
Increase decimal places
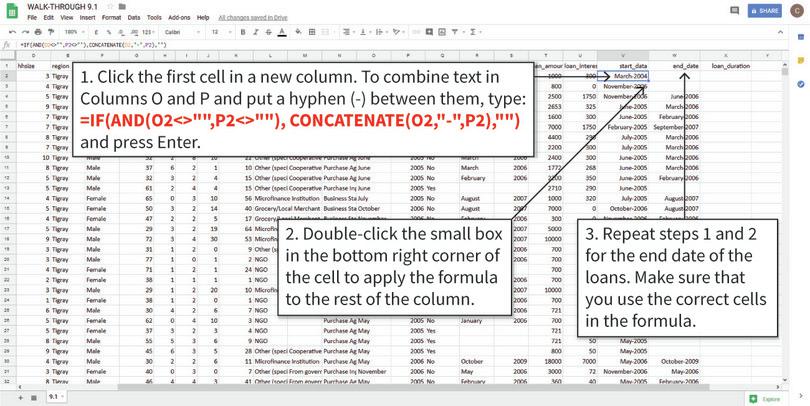point(134,32)
